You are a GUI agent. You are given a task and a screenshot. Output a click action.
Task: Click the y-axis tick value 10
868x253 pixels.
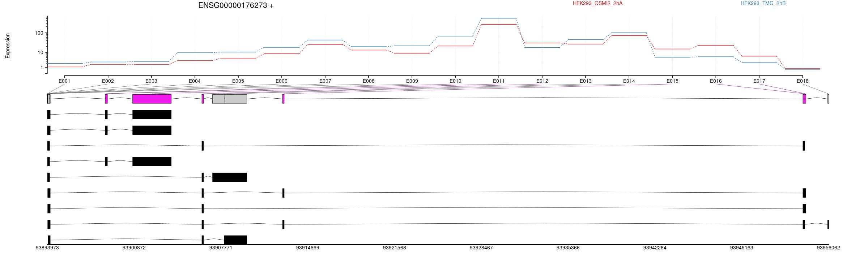(x=41, y=52)
